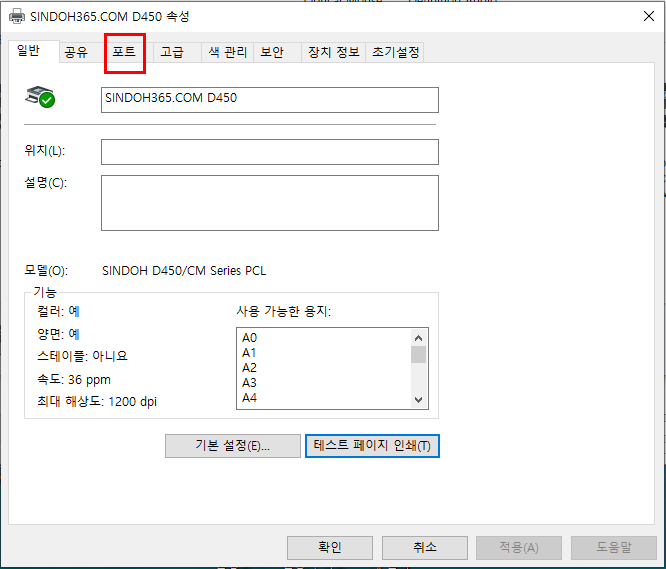Click the 도움말 button
The width and height of the screenshot is (666, 569).
coord(614,548)
